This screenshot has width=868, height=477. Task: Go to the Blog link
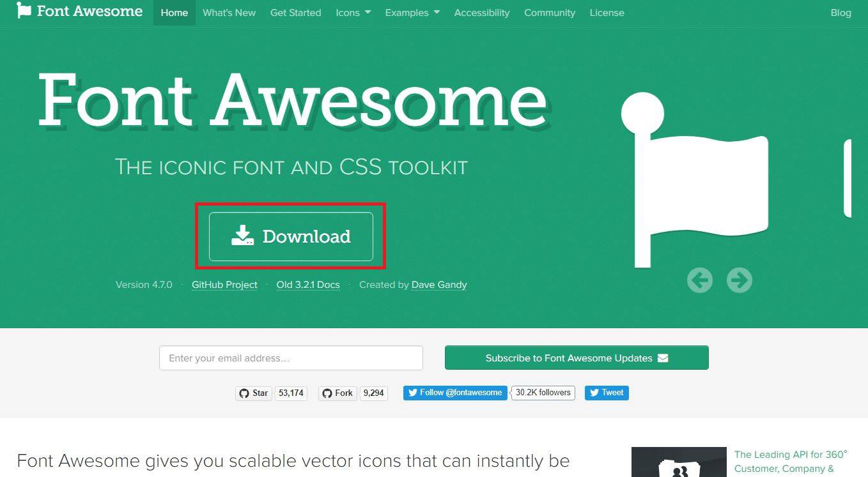tap(841, 13)
